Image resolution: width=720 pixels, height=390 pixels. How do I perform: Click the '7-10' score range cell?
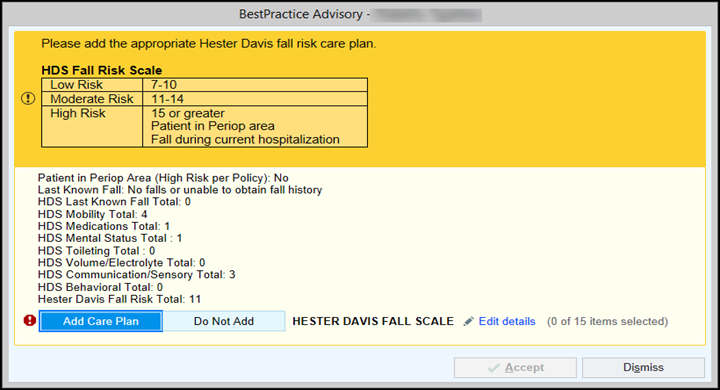click(255, 85)
